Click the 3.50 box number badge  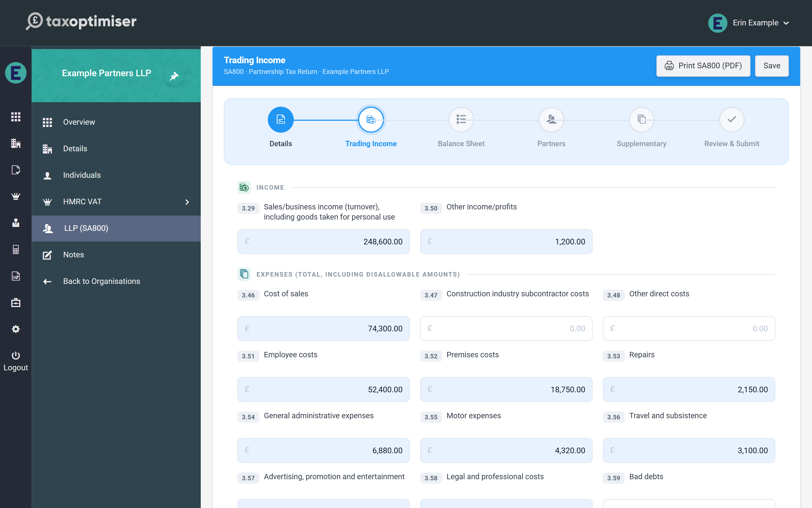pyautogui.click(x=431, y=208)
